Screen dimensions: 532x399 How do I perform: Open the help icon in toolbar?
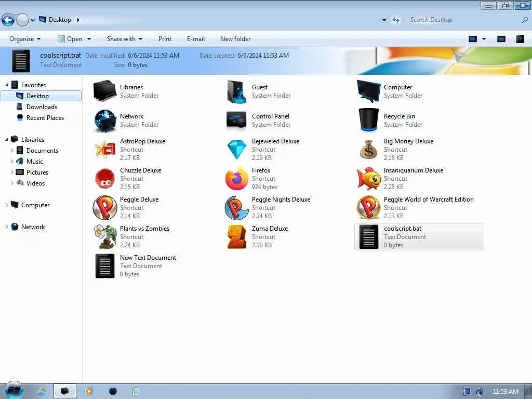click(520, 39)
